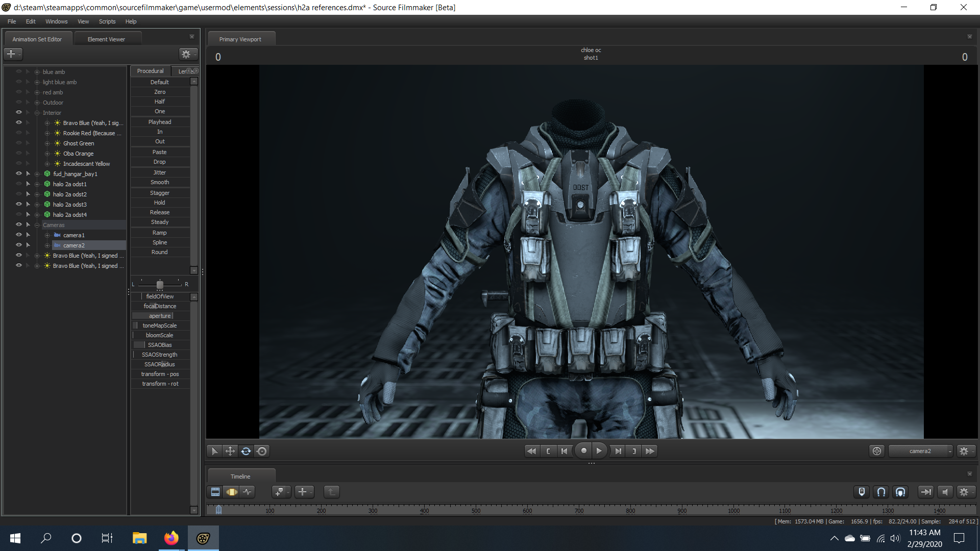Collapse the Cameras group
This screenshot has width=980, height=551.
[37, 225]
